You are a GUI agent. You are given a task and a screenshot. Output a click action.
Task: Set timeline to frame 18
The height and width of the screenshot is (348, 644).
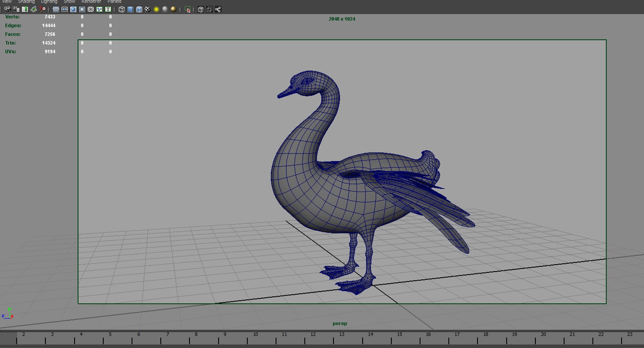[486, 335]
